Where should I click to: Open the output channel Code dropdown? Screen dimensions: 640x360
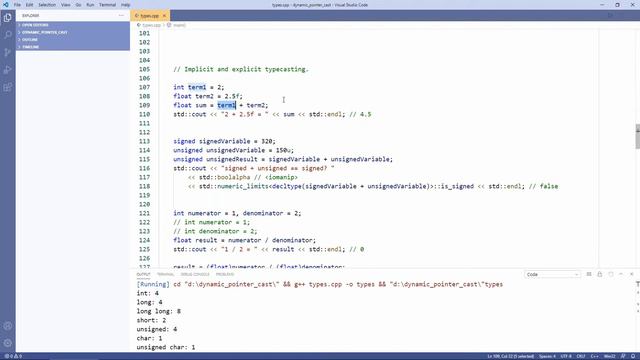click(x=552, y=274)
